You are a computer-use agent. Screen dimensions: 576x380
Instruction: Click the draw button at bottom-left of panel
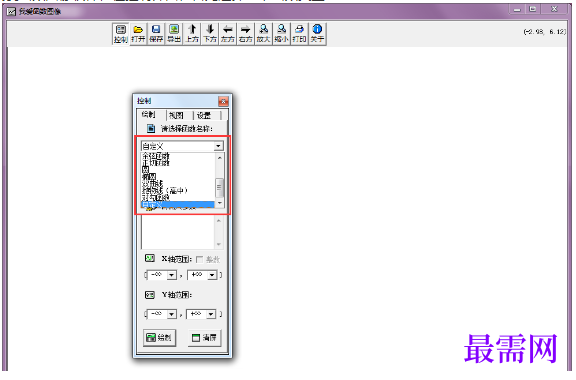(159, 338)
